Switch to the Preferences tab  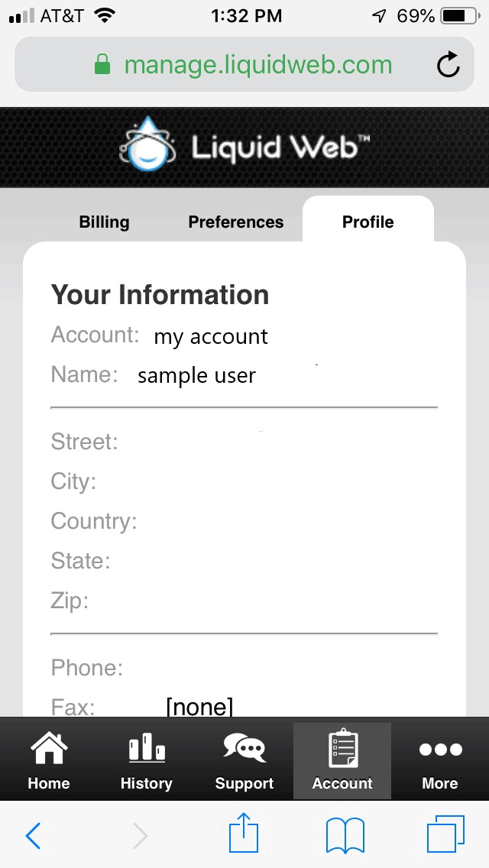pyautogui.click(x=235, y=222)
